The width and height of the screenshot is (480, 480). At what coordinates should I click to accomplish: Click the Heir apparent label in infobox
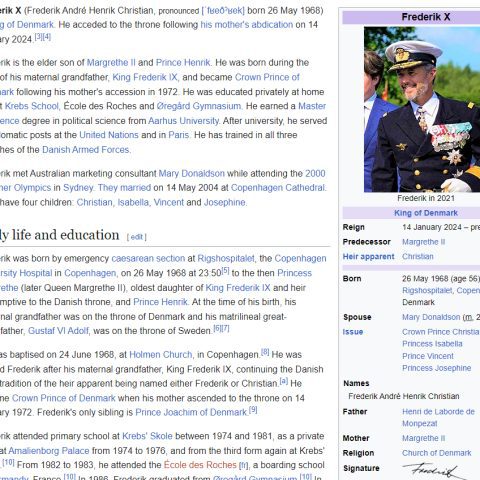pos(368,257)
